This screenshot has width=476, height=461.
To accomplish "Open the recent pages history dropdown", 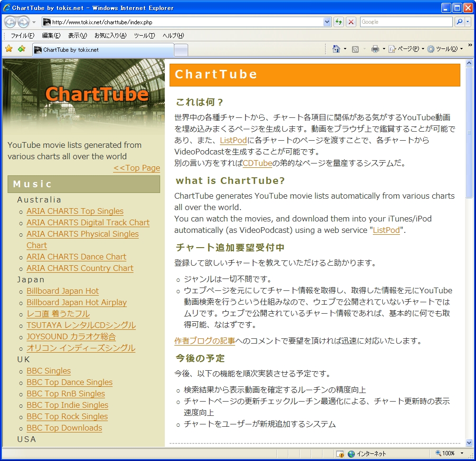I will click(34, 22).
